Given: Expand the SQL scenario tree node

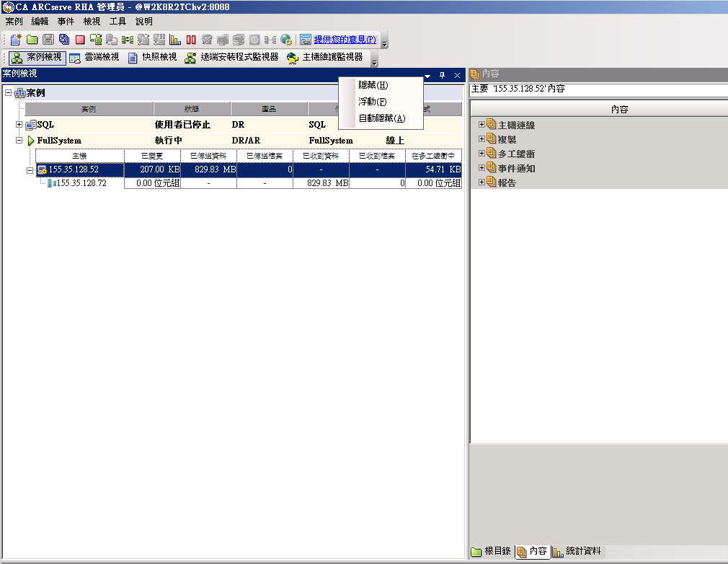Looking at the screenshot, I should pyautogui.click(x=19, y=125).
